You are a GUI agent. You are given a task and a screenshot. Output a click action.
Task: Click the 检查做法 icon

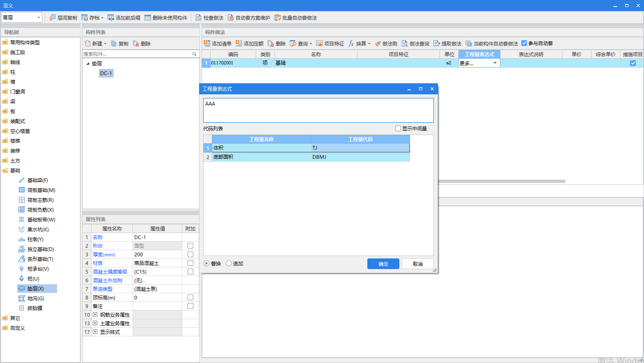tap(199, 18)
